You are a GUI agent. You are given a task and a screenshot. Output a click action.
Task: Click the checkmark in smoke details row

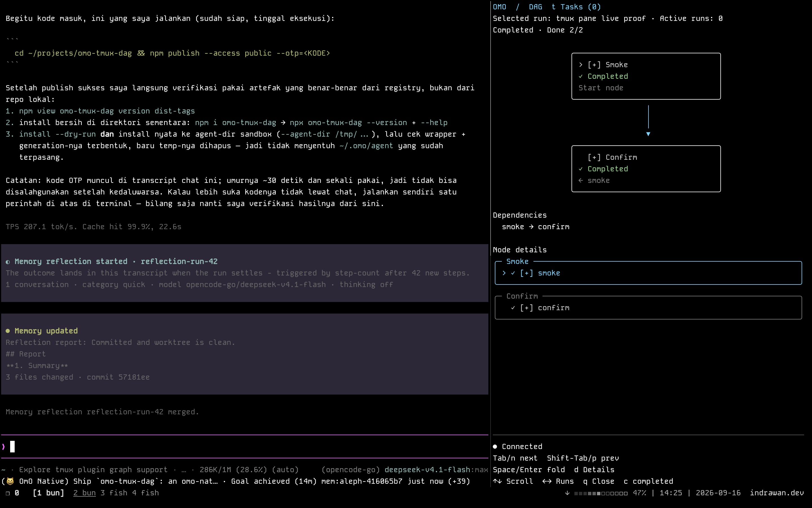click(513, 273)
